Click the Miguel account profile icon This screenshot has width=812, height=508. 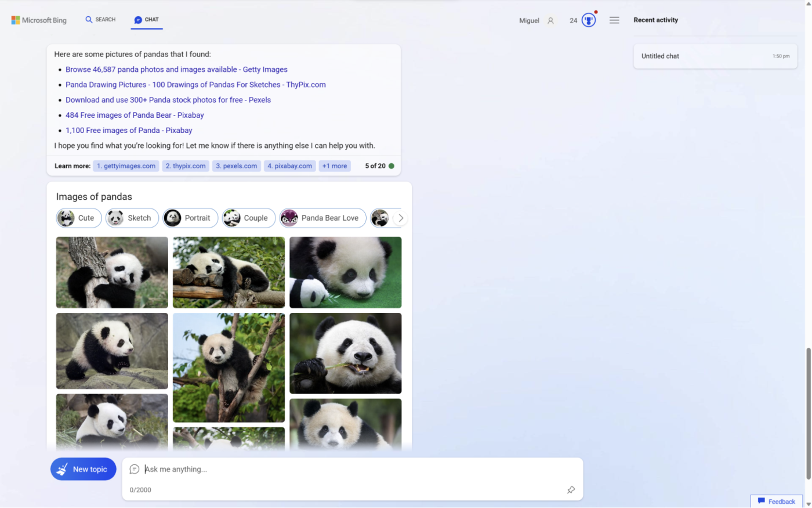[550, 20]
